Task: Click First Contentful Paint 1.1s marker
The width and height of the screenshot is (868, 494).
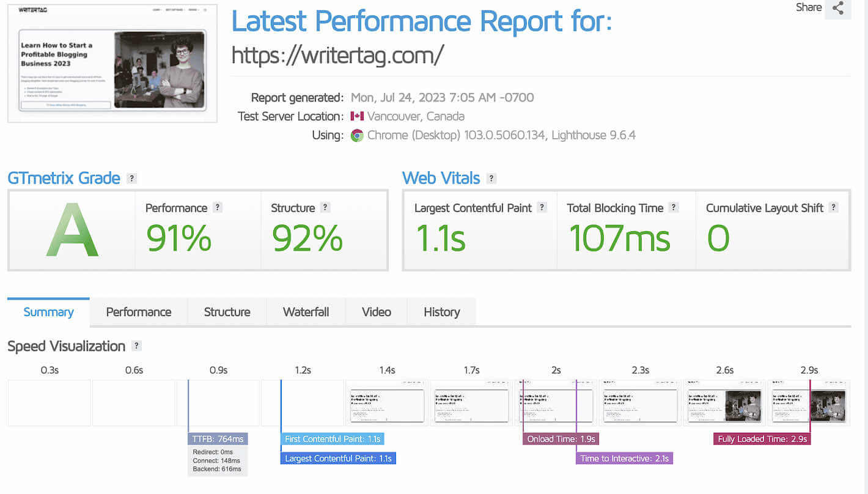Action: click(333, 439)
